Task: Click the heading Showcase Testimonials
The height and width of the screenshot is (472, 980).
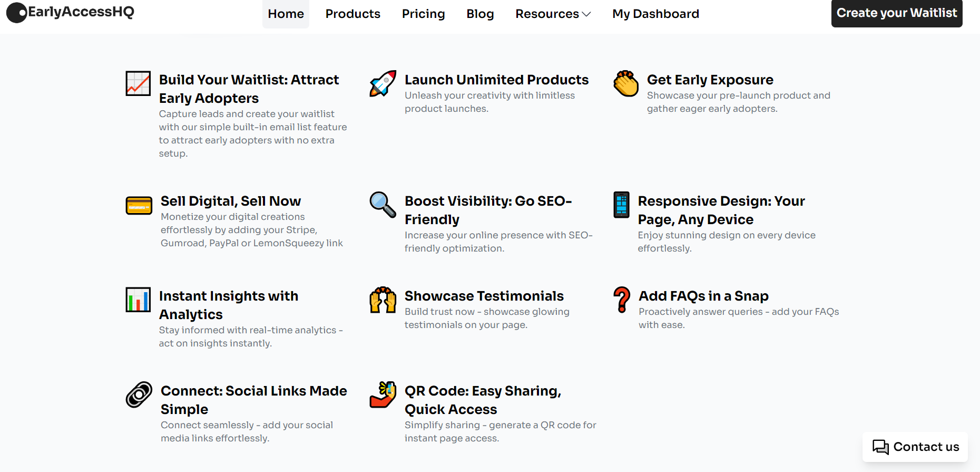Action: 484,296
